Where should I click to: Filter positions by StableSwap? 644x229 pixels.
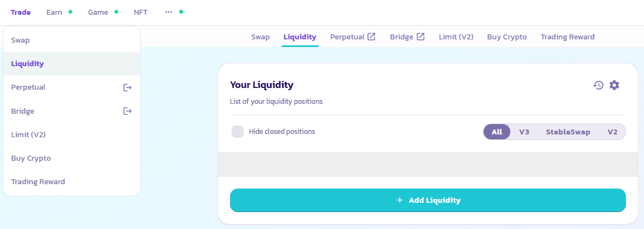coord(568,132)
